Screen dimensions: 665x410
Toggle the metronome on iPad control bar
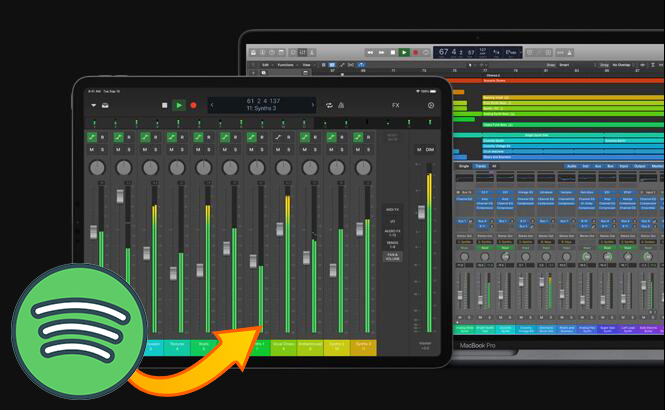point(341,105)
